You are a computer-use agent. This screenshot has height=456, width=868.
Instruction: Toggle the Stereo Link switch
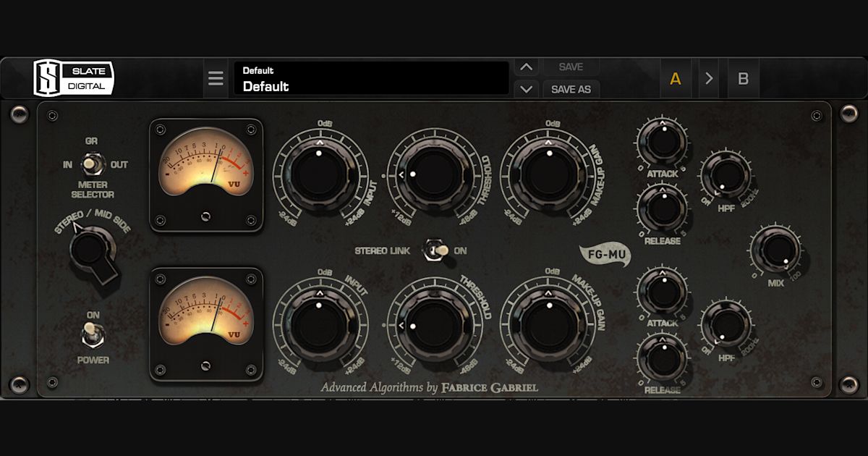pos(435,250)
